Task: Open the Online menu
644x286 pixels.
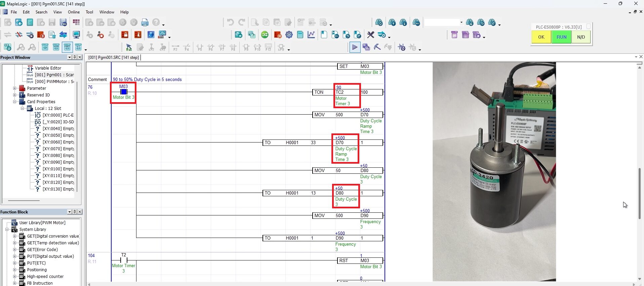Action: coord(74,12)
